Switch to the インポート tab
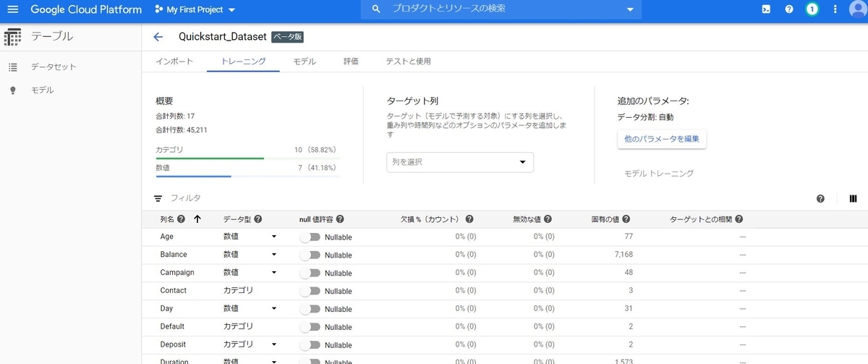This screenshot has height=364, width=868. pyautogui.click(x=174, y=62)
